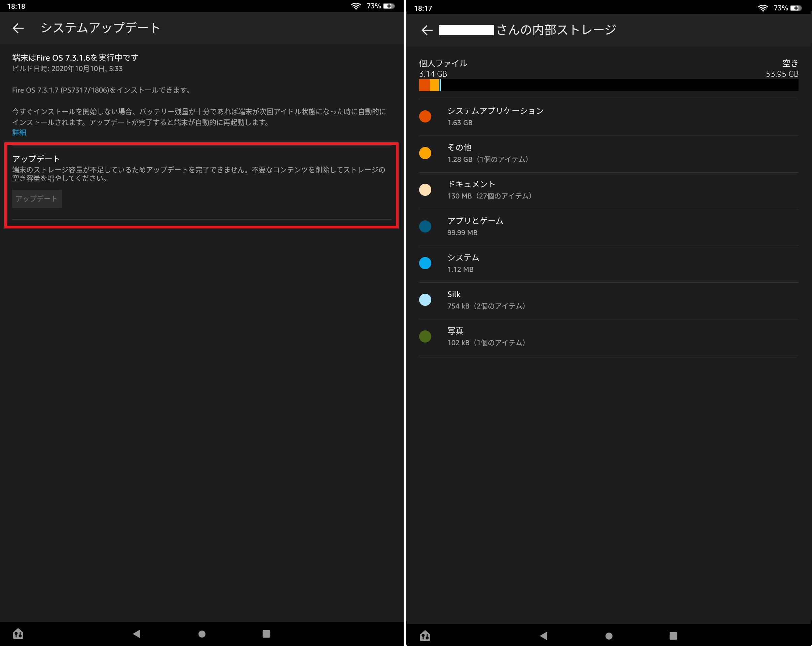Open ドキュメント storage row
This screenshot has width=812, height=646.
click(608, 190)
